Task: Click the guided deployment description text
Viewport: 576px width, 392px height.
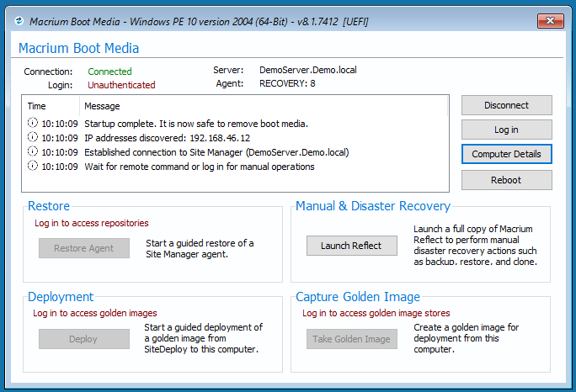Action: (x=203, y=338)
